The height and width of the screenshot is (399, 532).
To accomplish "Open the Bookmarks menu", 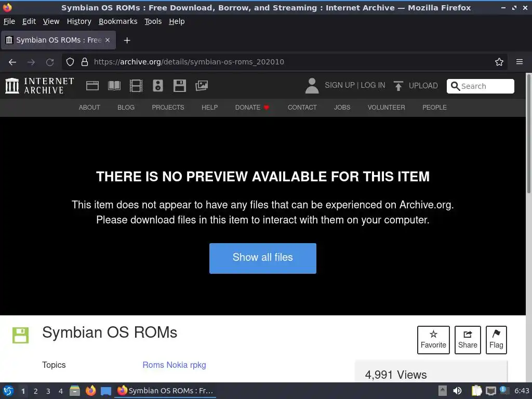I will point(118,21).
